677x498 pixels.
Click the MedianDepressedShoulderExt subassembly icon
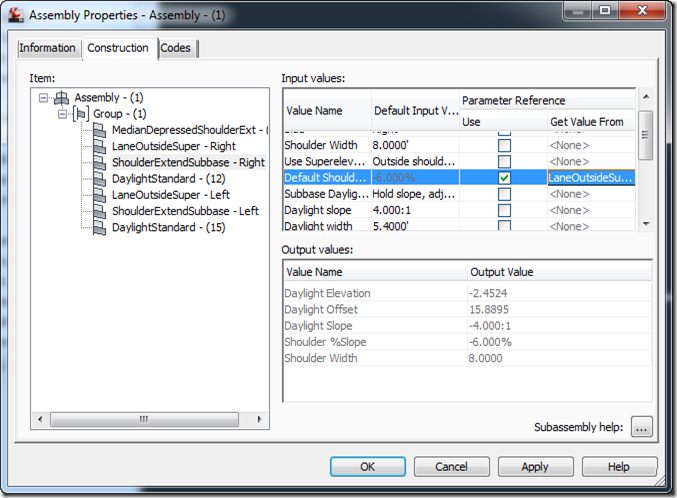pos(100,130)
